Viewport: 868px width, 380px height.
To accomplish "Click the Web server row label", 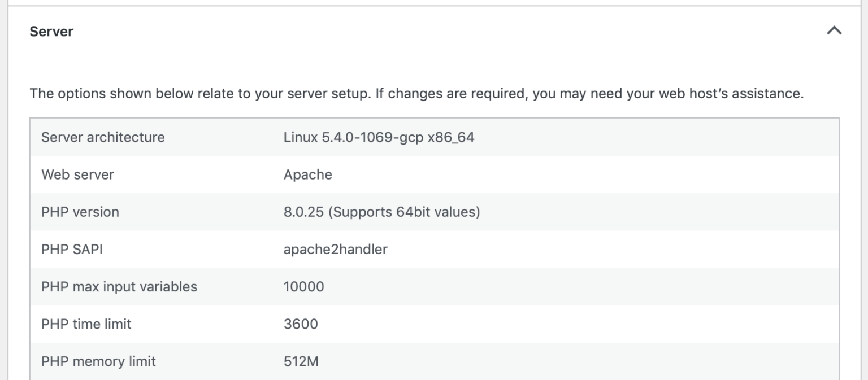I will coord(77,174).
